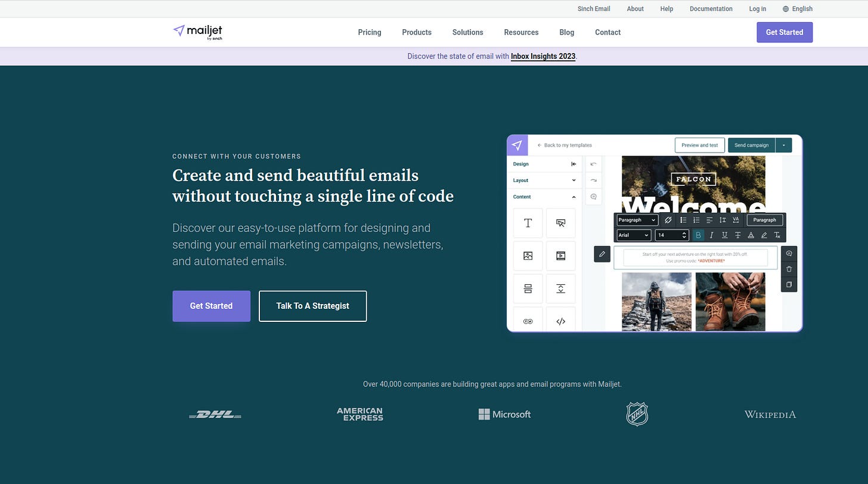This screenshot has width=868, height=484.
Task: Select the Video content block icon
Action: click(560, 256)
